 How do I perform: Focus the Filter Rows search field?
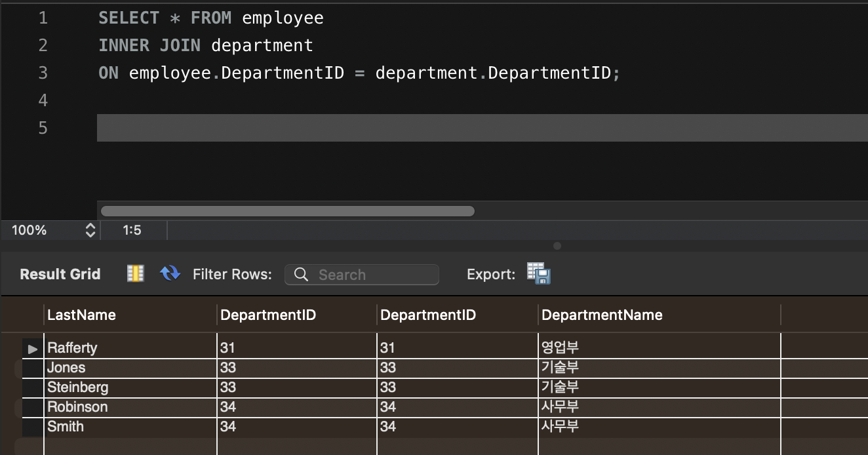tap(362, 275)
